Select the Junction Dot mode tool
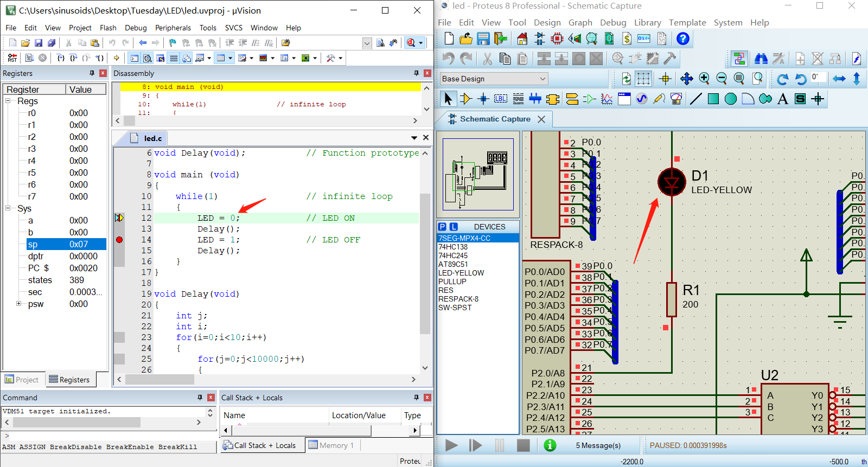Viewport: 868px width, 467px height. tap(483, 99)
